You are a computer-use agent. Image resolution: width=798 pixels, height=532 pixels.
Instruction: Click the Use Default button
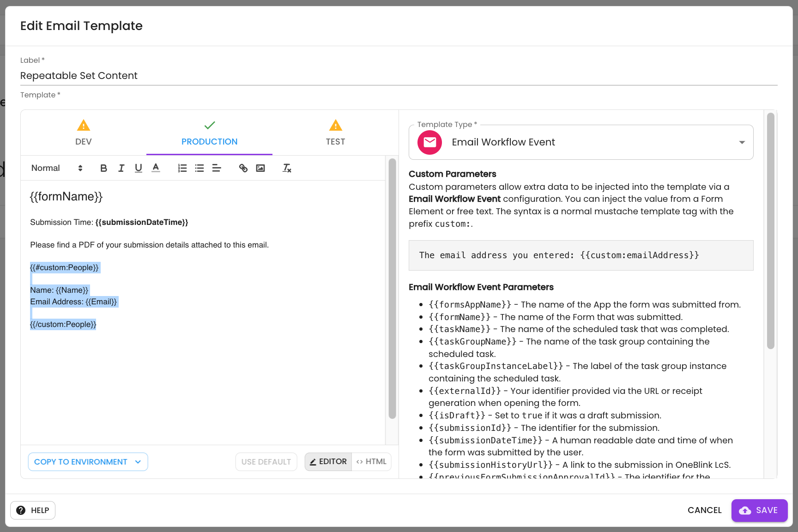pyautogui.click(x=266, y=462)
